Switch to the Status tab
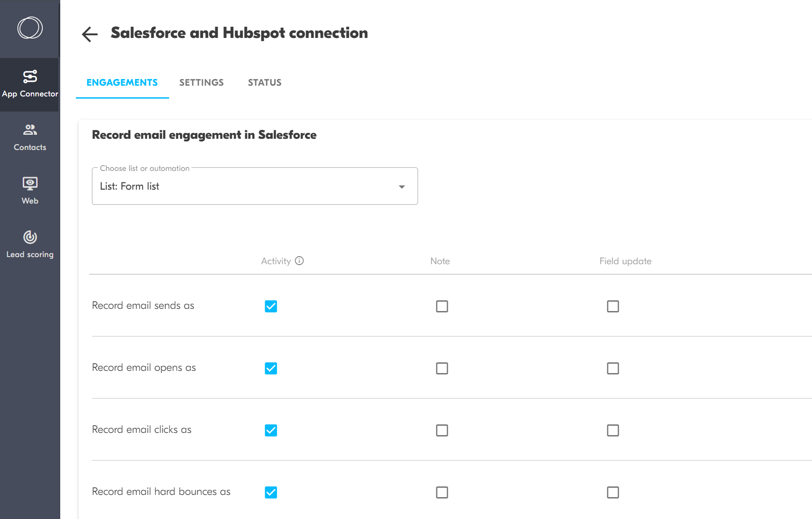 pyautogui.click(x=265, y=83)
